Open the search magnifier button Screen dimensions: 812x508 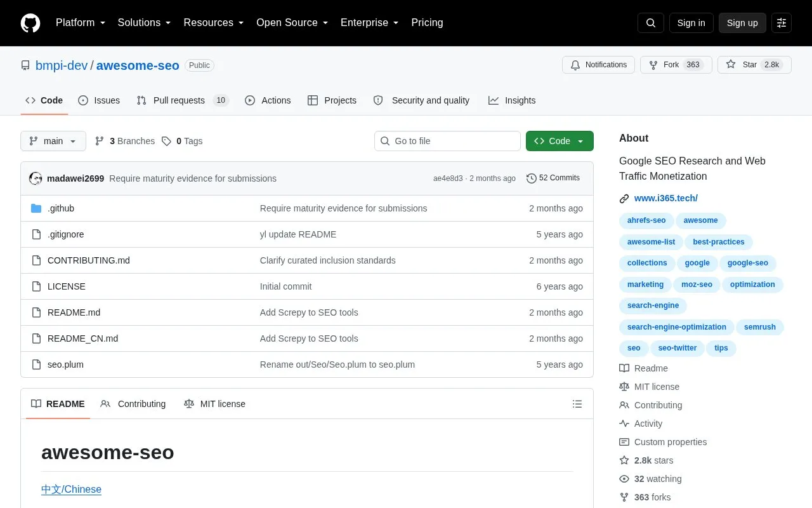click(x=651, y=23)
